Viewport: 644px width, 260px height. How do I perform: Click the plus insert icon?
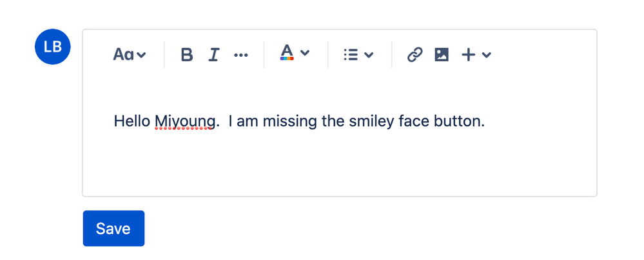469,55
